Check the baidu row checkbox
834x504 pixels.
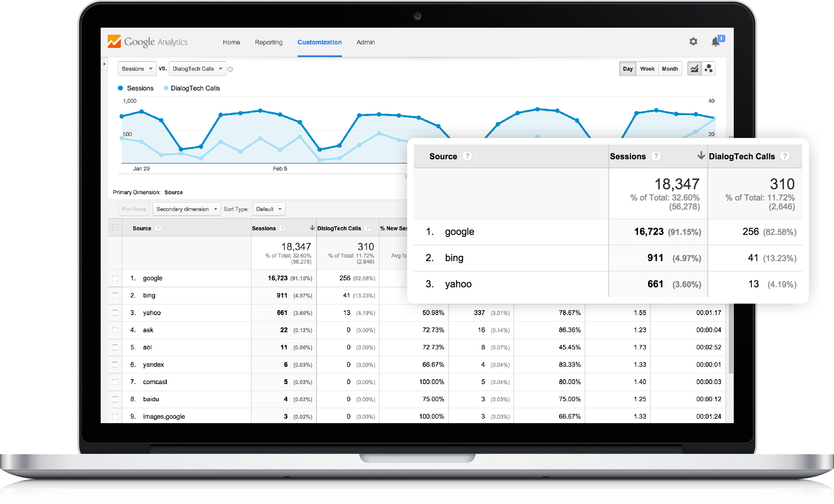click(x=115, y=399)
